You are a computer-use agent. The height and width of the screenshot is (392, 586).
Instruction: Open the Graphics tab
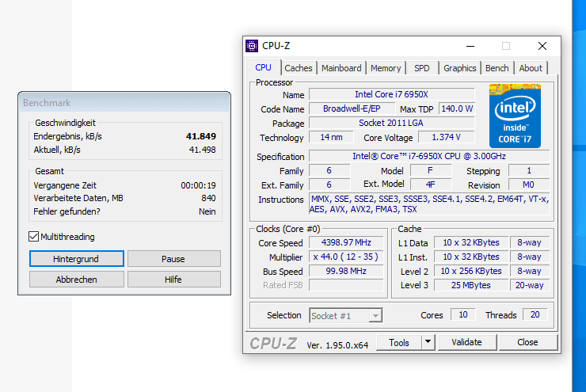pos(459,68)
